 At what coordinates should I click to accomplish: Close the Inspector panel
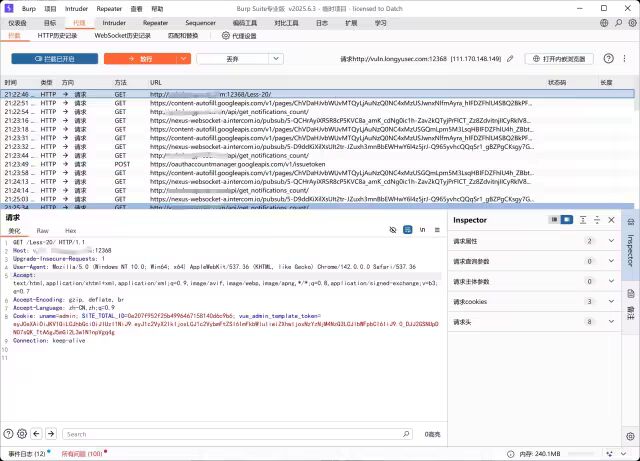tap(611, 220)
